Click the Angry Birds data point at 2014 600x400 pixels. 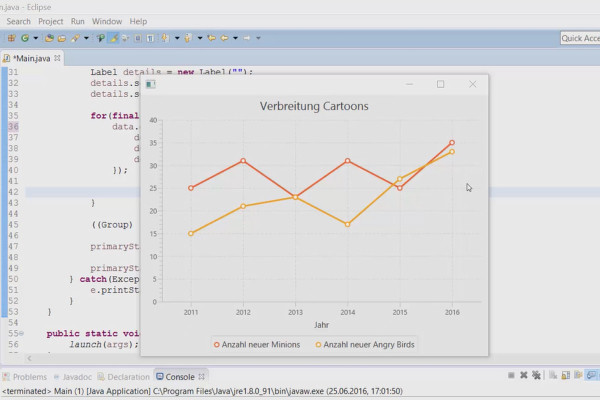[x=347, y=224]
